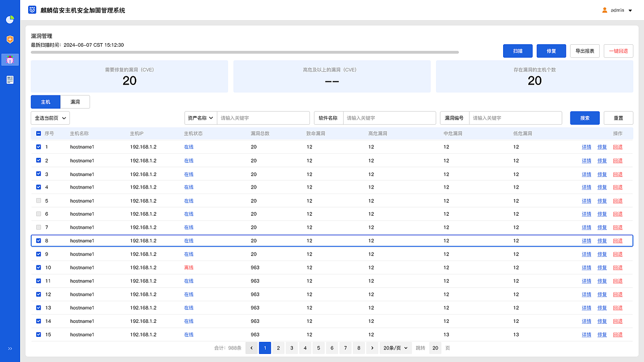Open 详情 for row 1
This screenshot has width=644, height=362.
(587, 147)
